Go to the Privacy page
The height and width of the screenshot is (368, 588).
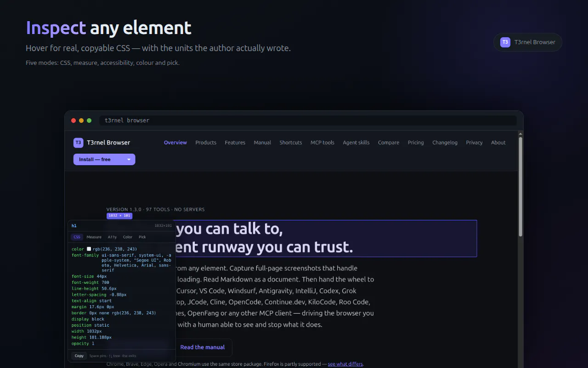[474, 143]
